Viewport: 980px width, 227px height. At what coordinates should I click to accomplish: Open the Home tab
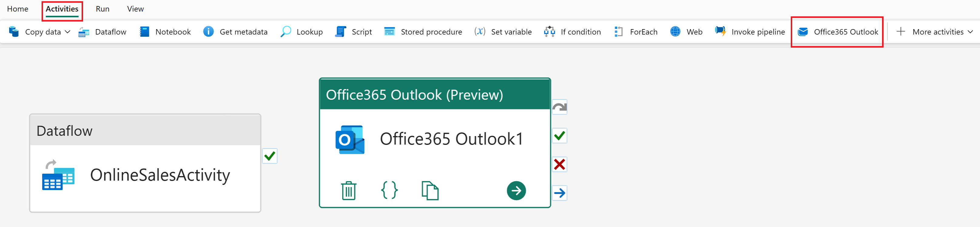click(x=18, y=9)
